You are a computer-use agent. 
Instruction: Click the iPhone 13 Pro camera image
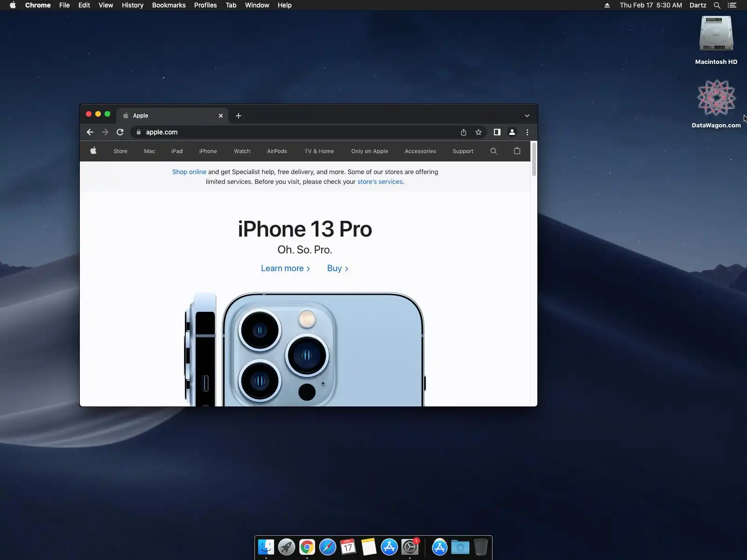[305, 349]
